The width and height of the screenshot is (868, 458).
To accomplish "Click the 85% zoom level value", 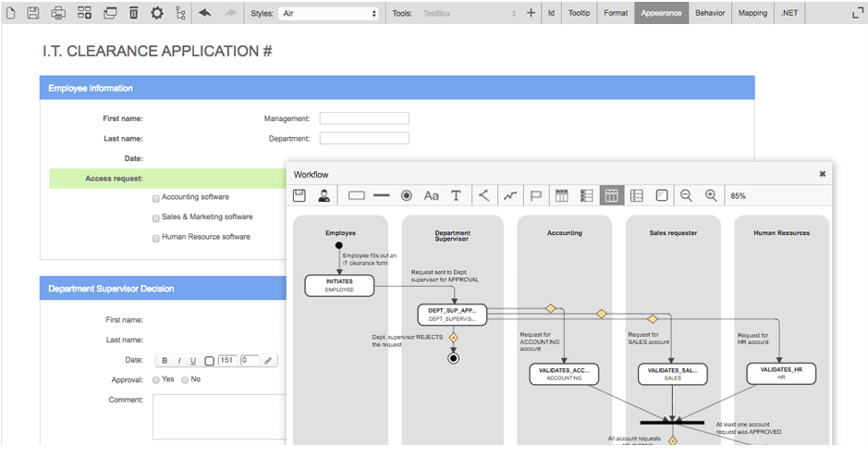I will coord(738,196).
